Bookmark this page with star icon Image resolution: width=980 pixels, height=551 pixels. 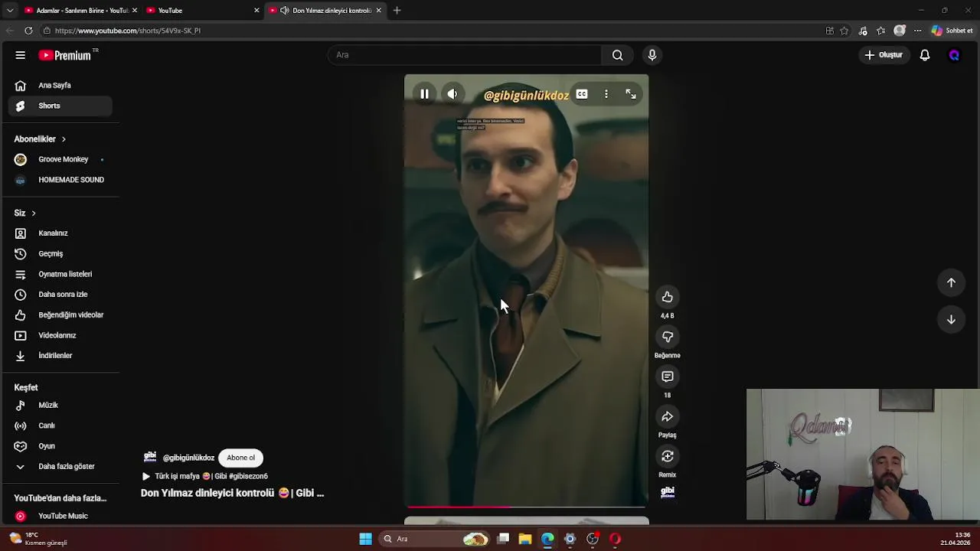pyautogui.click(x=844, y=31)
